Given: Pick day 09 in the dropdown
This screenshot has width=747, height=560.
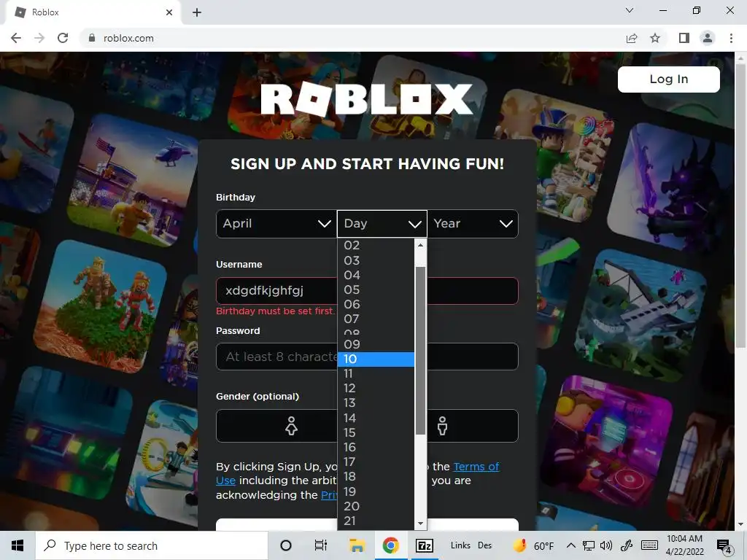Looking at the screenshot, I should tap(376, 344).
